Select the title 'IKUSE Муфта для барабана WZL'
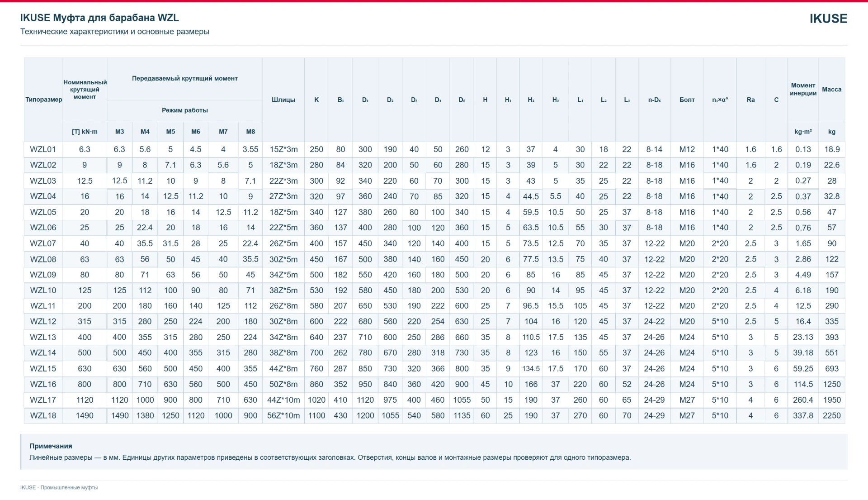 (99, 18)
